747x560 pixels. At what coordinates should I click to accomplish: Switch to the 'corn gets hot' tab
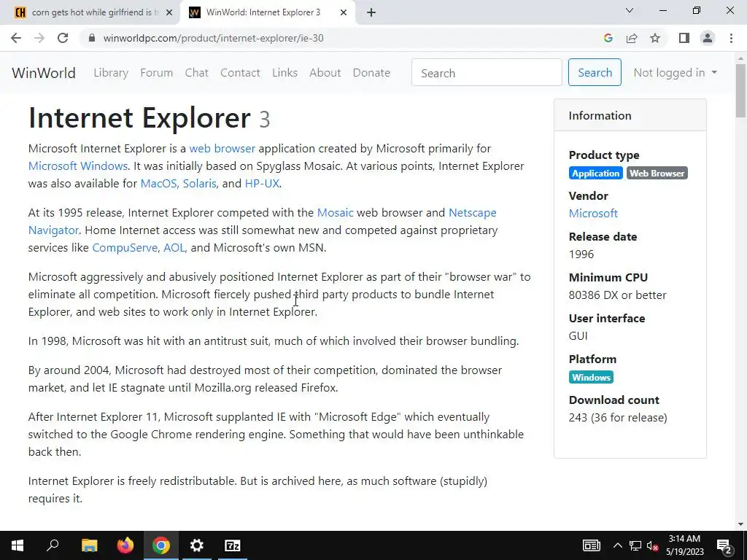coord(90,12)
